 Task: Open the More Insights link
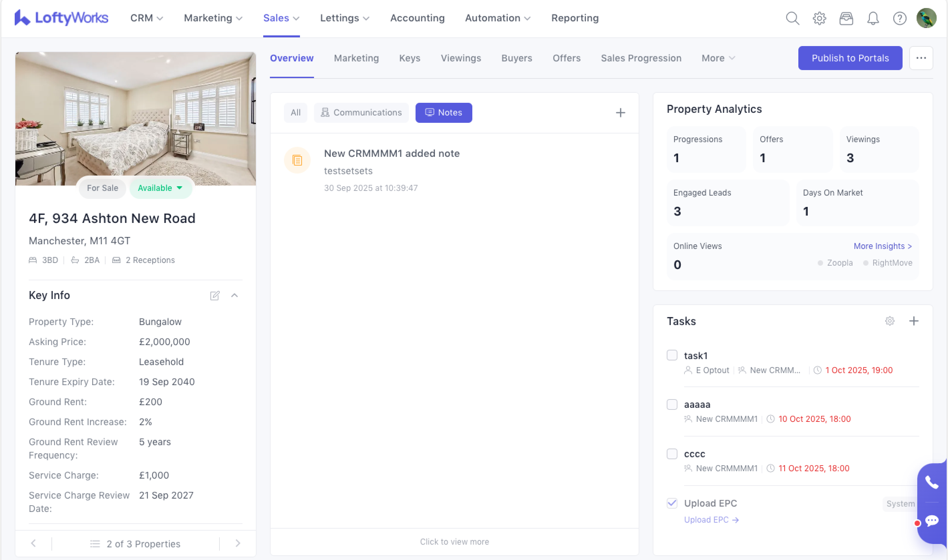(883, 246)
